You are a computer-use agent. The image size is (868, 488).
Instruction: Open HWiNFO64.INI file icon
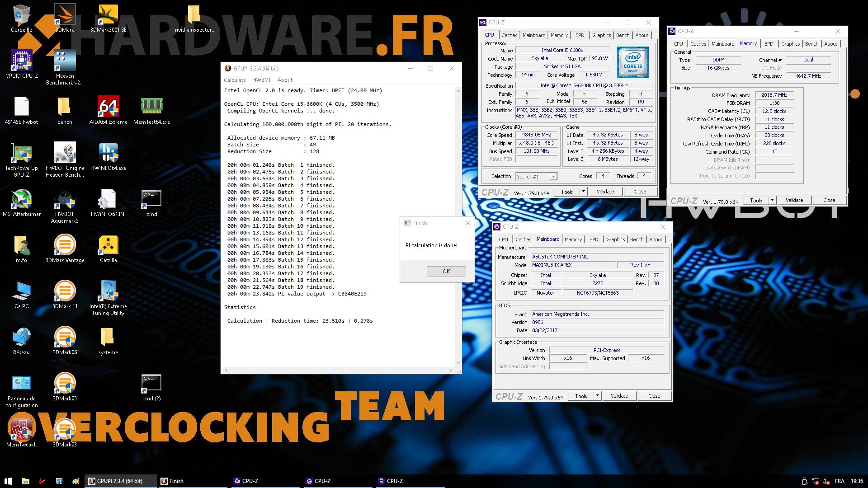coord(108,202)
